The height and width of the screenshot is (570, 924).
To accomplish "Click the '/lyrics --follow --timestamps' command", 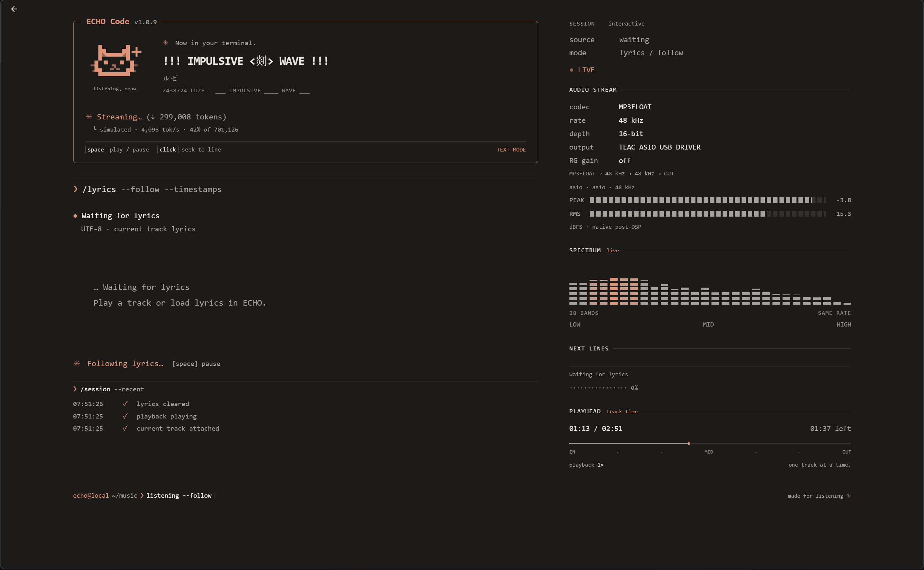I will coord(152,189).
